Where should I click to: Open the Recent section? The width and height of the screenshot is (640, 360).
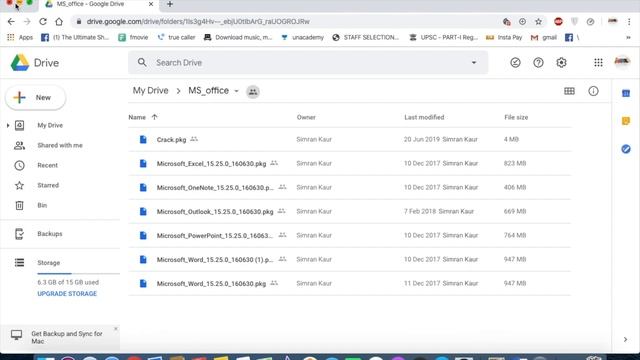tap(47, 165)
